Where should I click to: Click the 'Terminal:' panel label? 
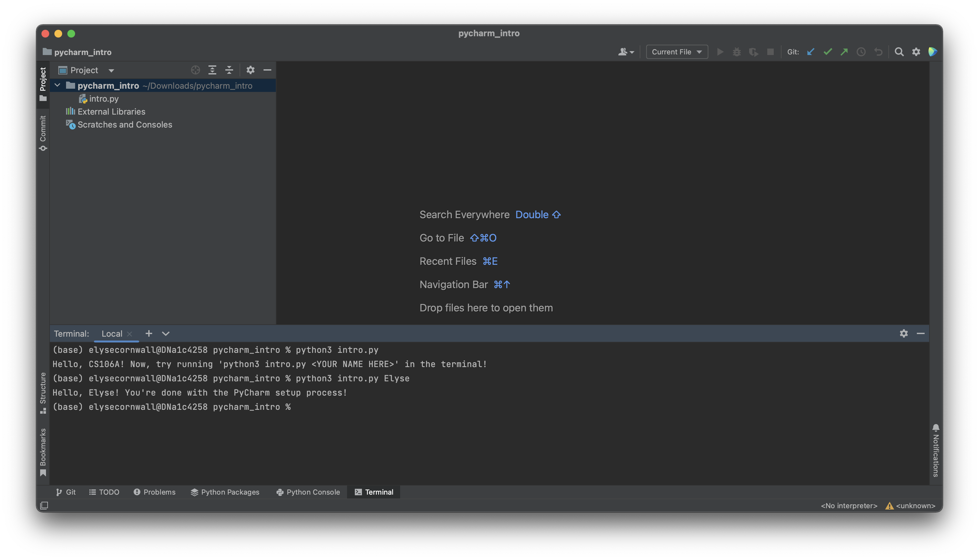coord(71,333)
